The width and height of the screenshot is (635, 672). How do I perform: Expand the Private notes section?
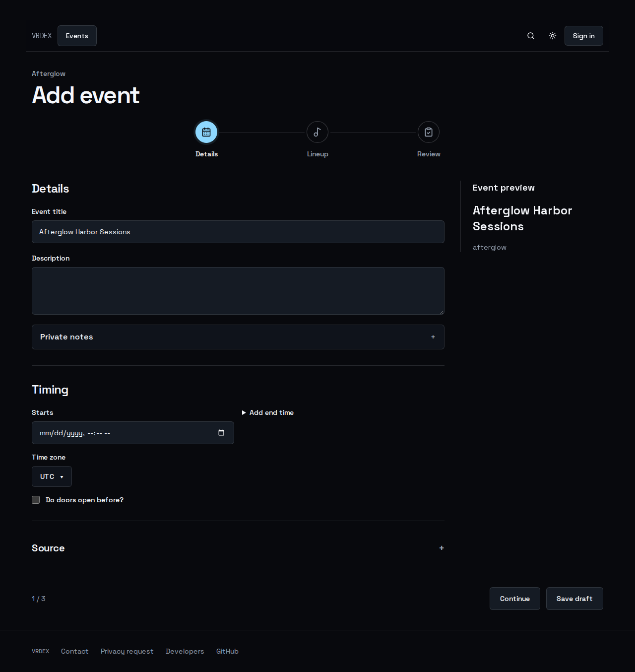(x=238, y=337)
